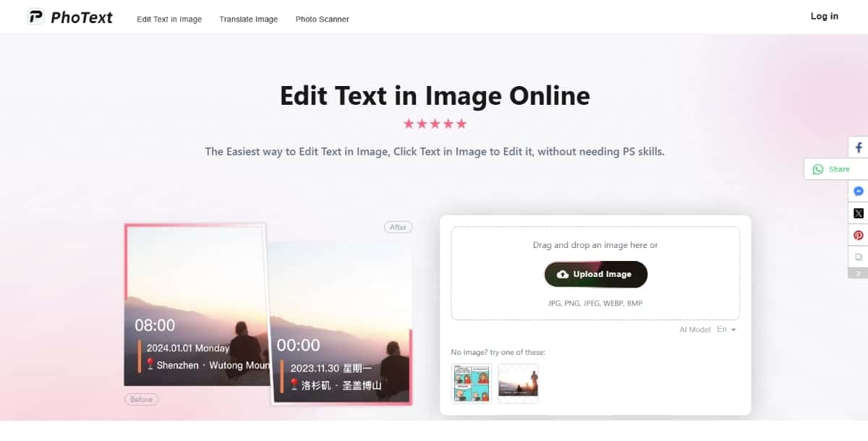Share via the Pinterest icon

pyautogui.click(x=859, y=235)
